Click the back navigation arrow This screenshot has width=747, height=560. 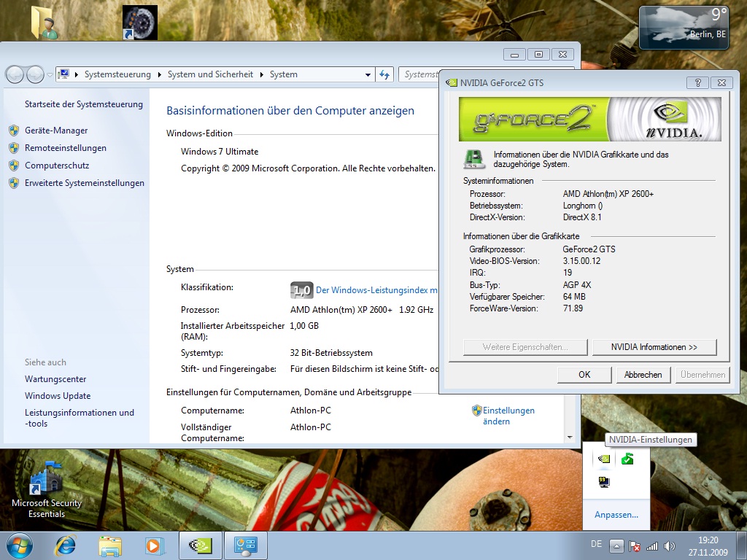(15, 74)
